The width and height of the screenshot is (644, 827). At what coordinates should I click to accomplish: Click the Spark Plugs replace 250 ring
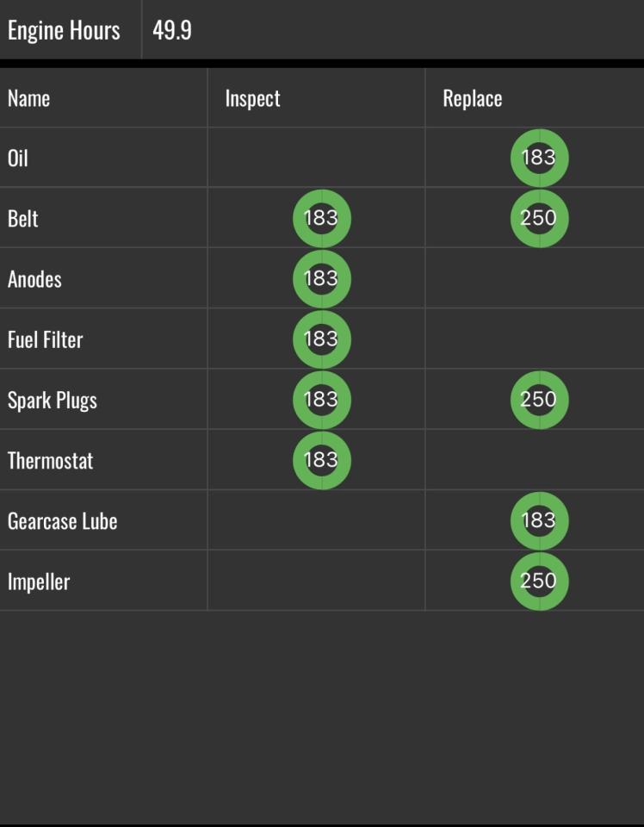[539, 400]
